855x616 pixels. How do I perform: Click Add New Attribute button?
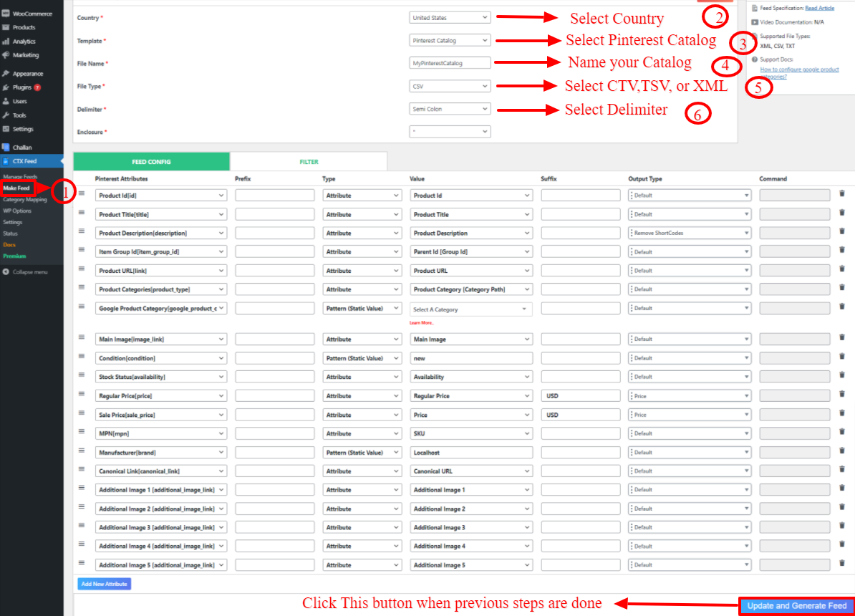(104, 584)
